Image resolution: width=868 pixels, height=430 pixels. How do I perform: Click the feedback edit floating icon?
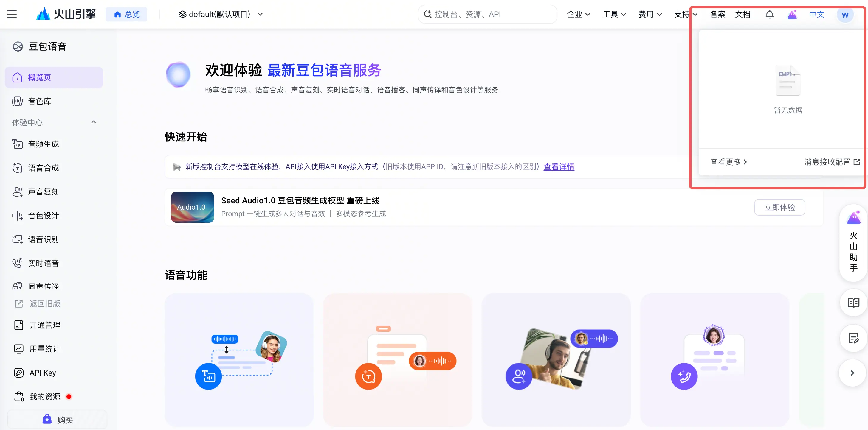[853, 338]
